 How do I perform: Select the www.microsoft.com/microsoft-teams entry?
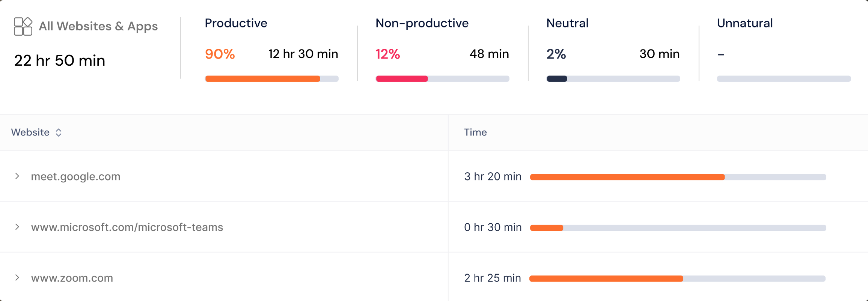point(127,227)
